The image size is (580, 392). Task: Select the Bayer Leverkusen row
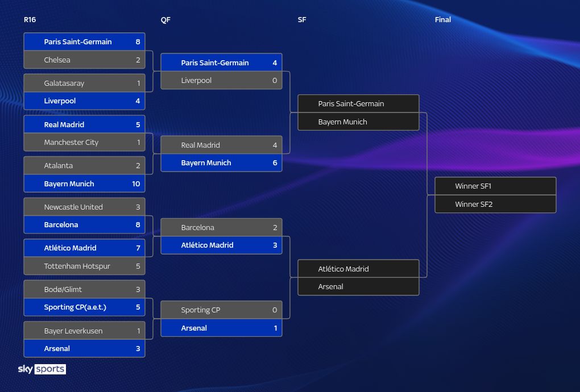[x=84, y=331]
